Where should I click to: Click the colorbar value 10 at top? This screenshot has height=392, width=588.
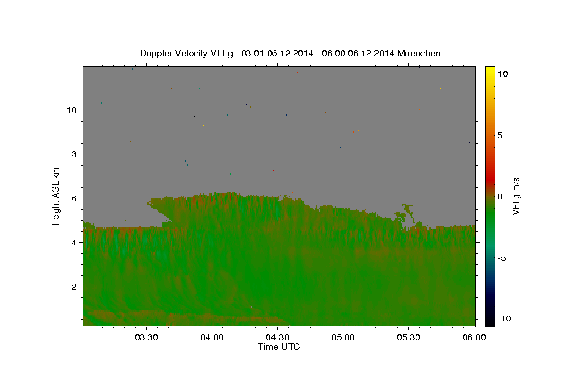502,74
